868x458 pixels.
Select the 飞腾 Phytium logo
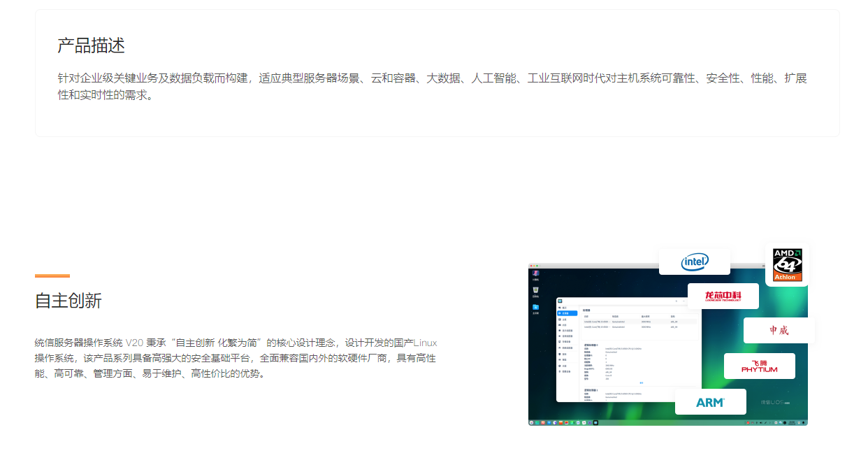click(759, 366)
